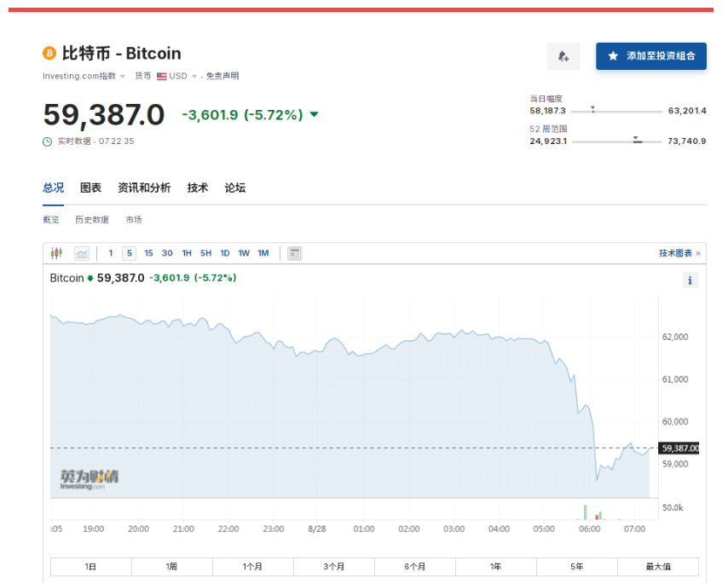
Task: Open the news overlay icon in chart toolbar
Action: coord(294,253)
